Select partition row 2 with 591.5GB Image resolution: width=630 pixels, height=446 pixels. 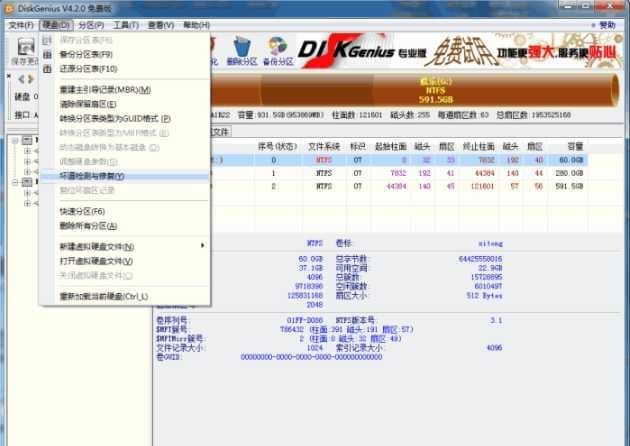398,186
